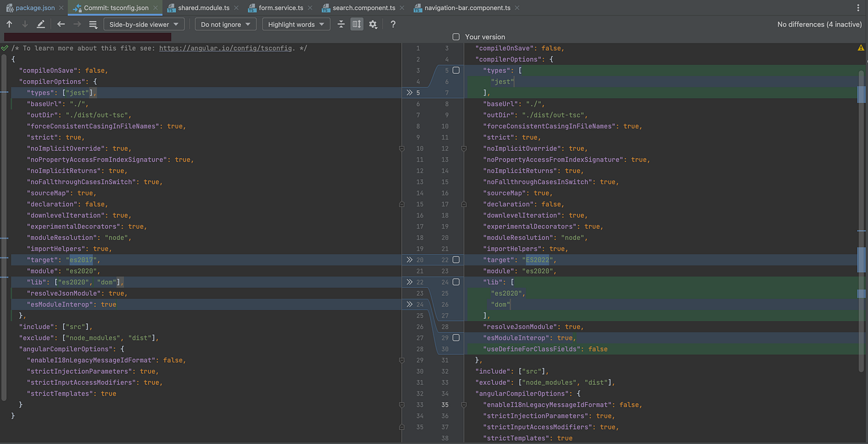Go to next difference with down arrow
The height and width of the screenshot is (444, 868).
25,24
